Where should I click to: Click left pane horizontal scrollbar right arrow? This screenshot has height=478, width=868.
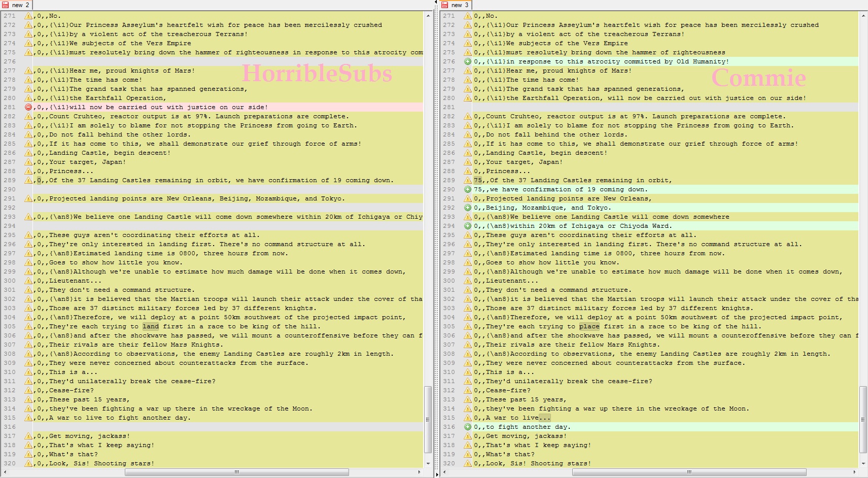tap(419, 472)
